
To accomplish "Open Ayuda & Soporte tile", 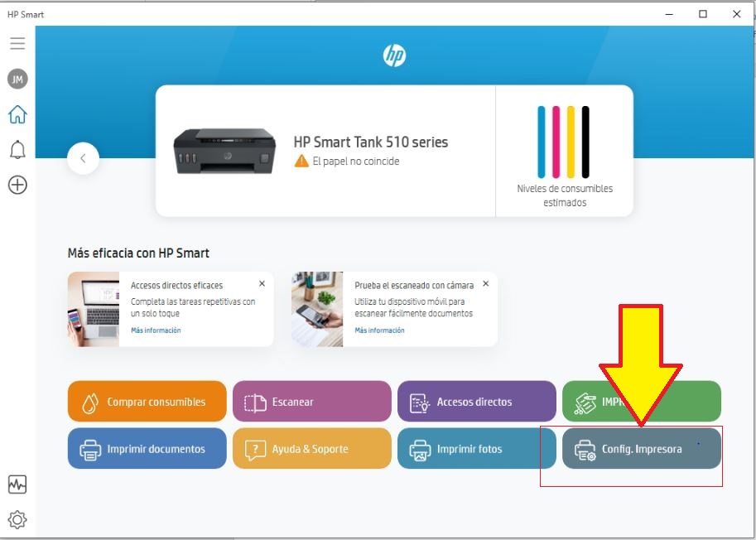I will tap(311, 449).
